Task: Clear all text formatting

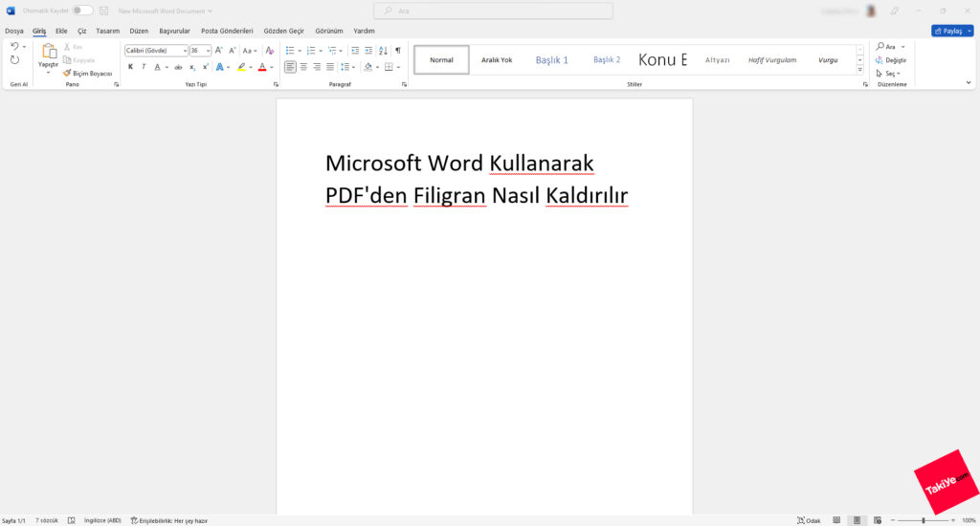Action: (269, 51)
